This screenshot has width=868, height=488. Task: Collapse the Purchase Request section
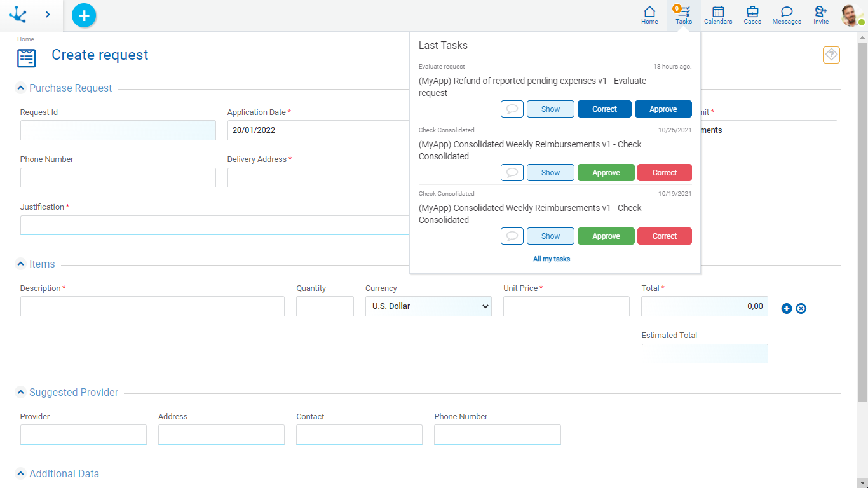pos(21,88)
